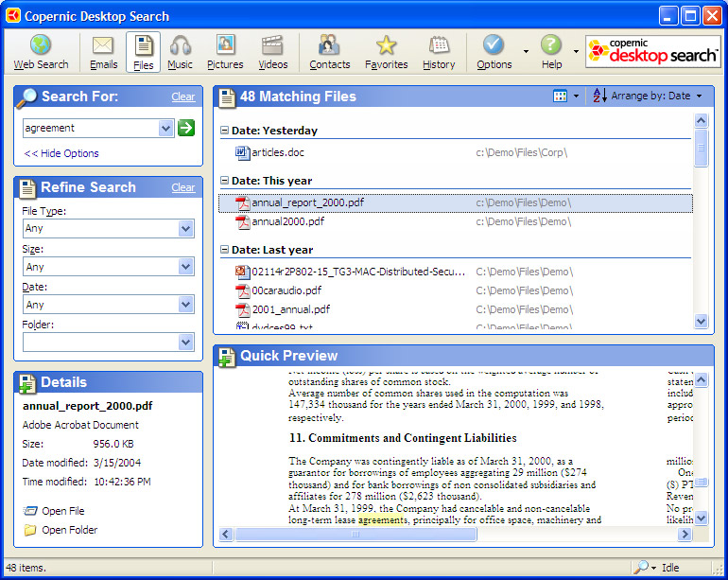728x580 pixels.
Task: Click the PowerPoint icon of 02114r2P802-15 file
Action: [242, 272]
